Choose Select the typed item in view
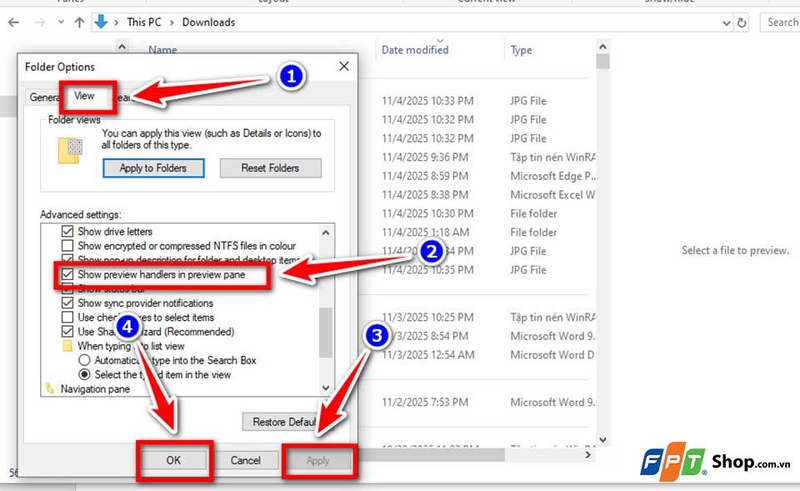Screen dimensions: 800x491 click(x=85, y=375)
